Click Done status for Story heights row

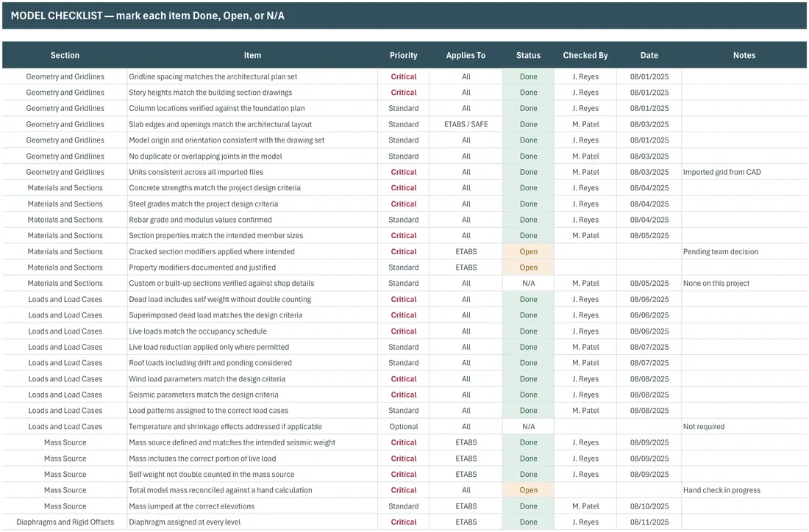pos(528,93)
